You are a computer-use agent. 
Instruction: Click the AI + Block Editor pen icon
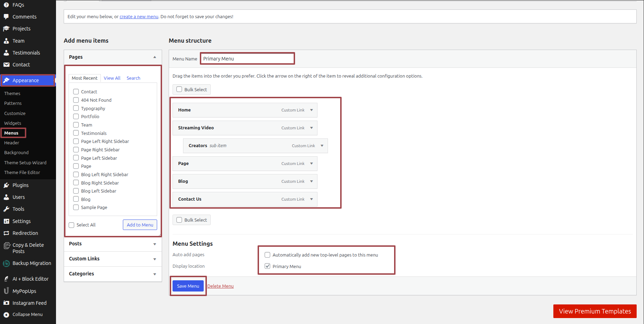pos(6,279)
